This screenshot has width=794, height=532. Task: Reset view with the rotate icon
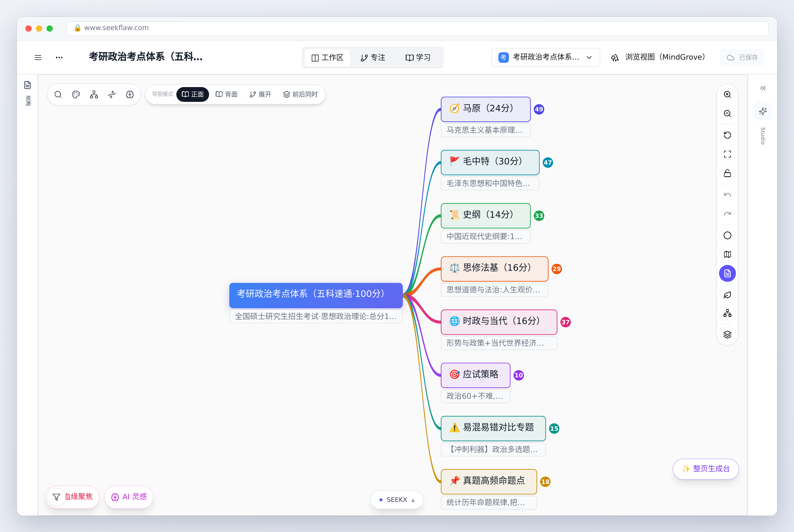tap(727, 135)
